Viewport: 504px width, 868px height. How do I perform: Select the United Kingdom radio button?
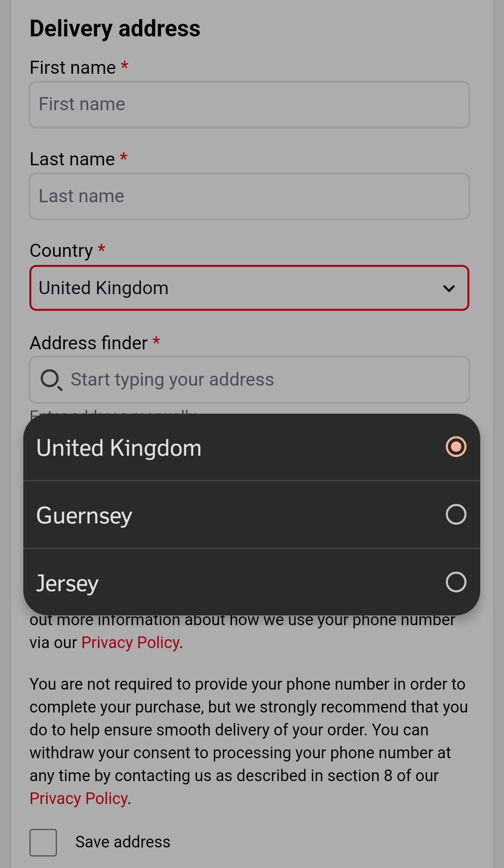pyautogui.click(x=456, y=447)
